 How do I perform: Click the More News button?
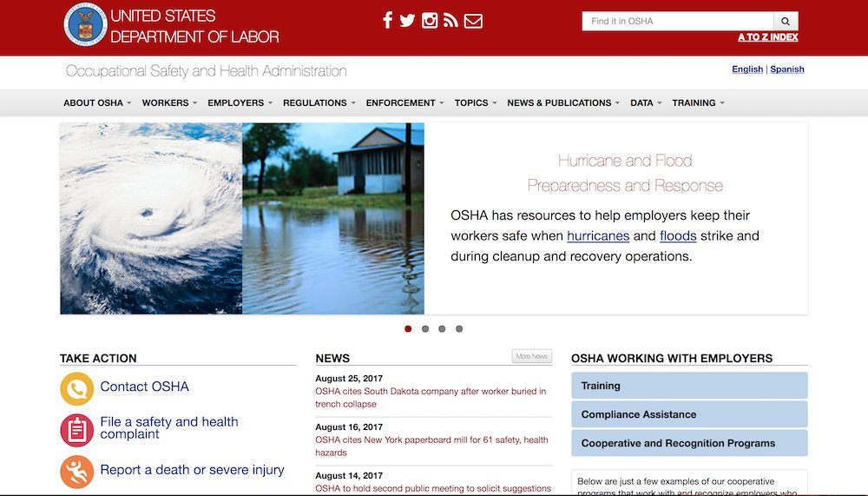[532, 356]
